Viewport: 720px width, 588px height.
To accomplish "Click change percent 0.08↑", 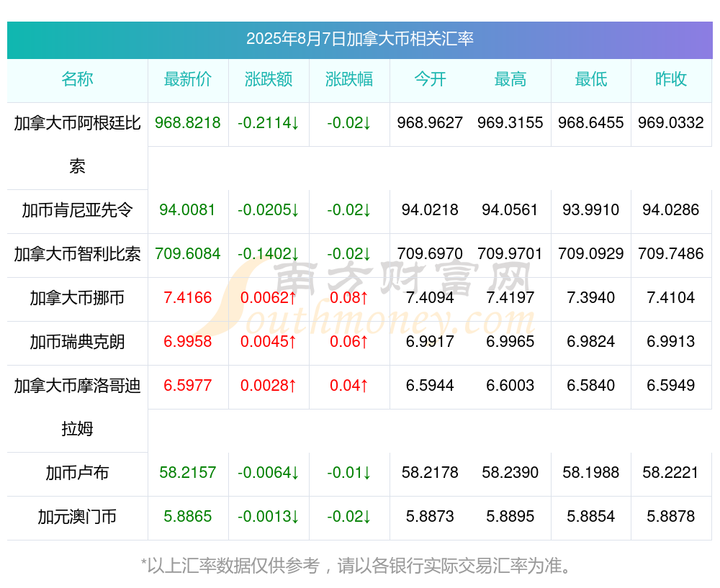I will tap(349, 297).
